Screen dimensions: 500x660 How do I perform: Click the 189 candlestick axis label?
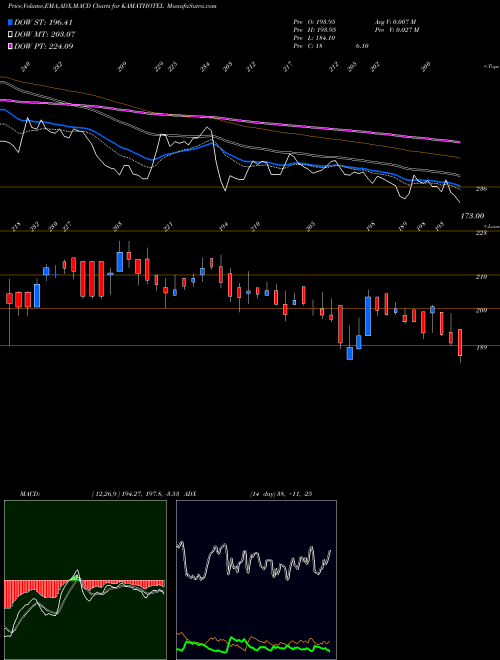(x=481, y=348)
